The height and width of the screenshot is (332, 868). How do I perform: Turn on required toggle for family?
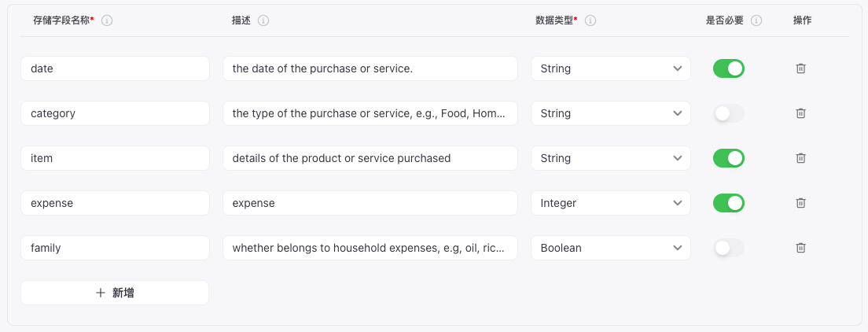coord(729,248)
